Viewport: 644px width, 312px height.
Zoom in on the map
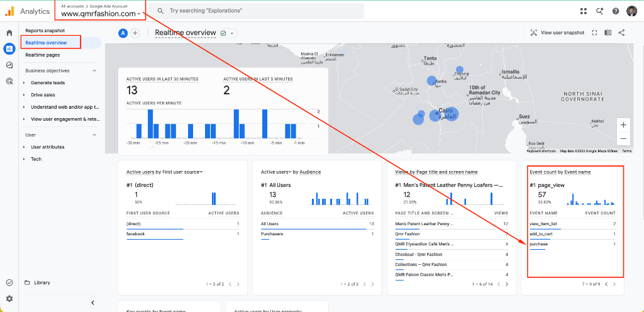click(623, 125)
